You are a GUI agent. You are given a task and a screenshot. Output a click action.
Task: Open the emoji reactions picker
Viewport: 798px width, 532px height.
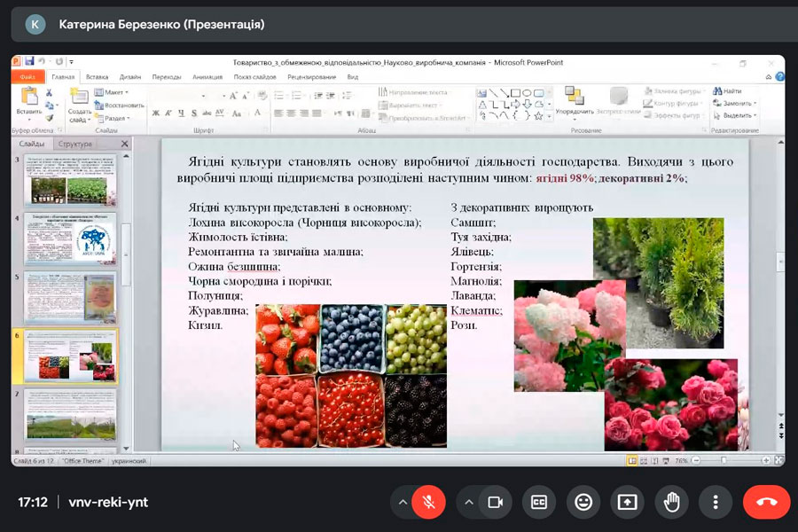pyautogui.click(x=583, y=502)
